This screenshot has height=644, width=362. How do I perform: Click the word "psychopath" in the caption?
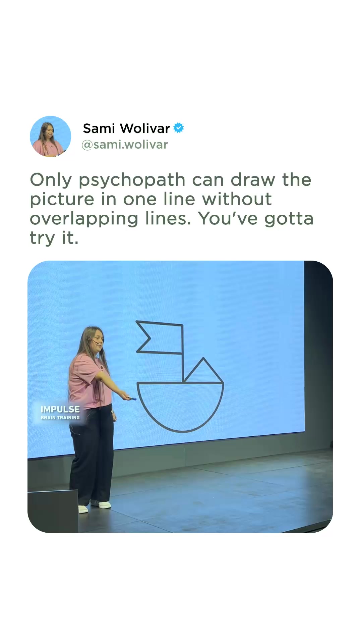[132, 181]
